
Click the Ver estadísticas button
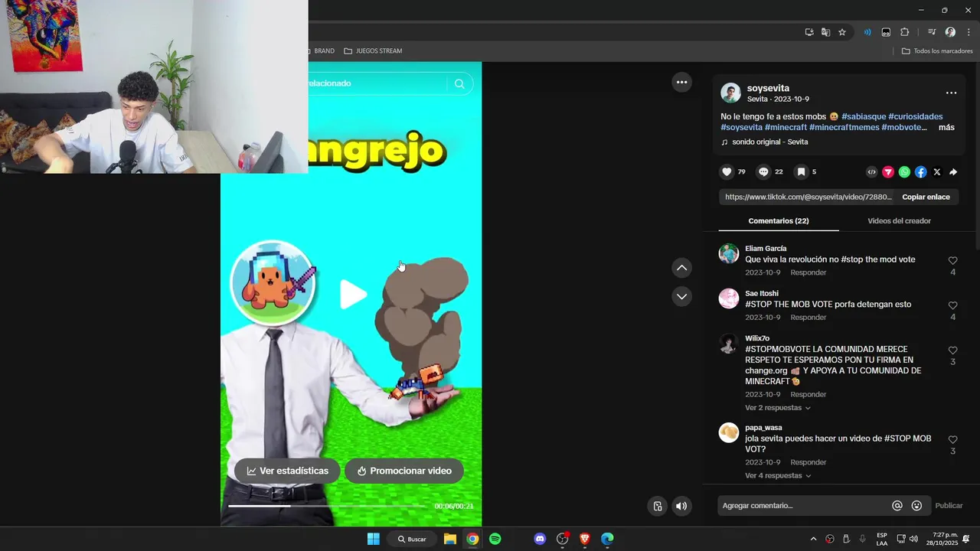(287, 471)
